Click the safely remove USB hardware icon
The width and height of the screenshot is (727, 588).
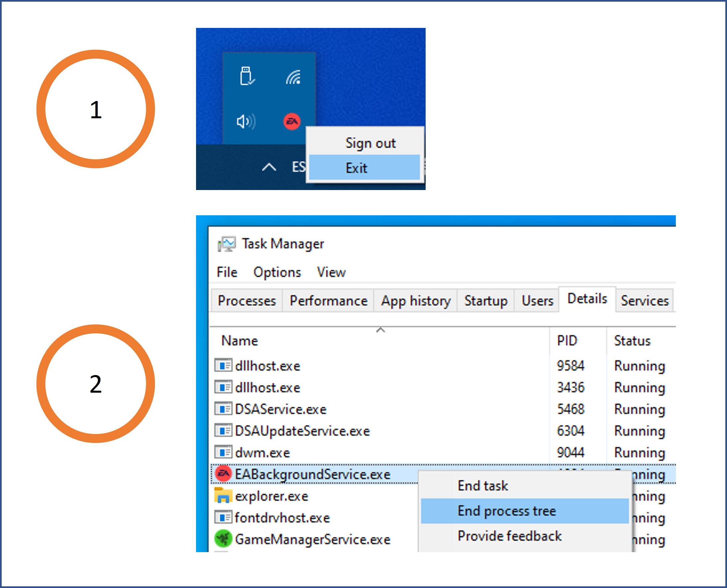click(247, 76)
